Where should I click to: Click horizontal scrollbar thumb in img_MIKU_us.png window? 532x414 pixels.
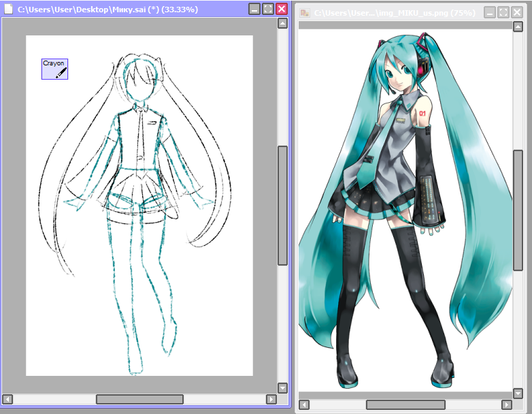point(405,404)
